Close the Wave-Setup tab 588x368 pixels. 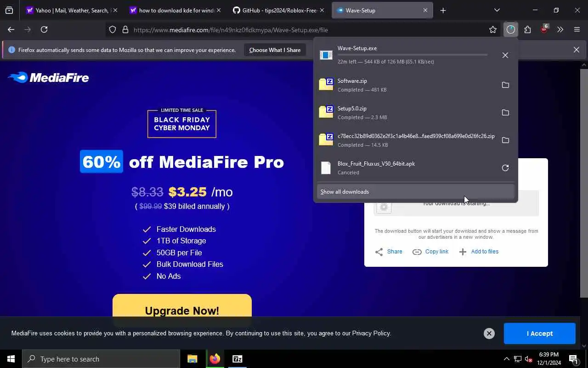point(425,10)
